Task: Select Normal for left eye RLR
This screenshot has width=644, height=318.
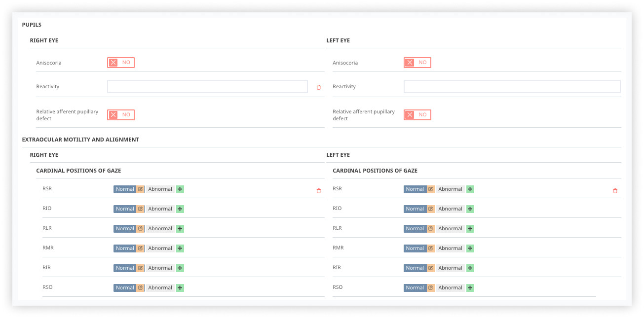Action: (415, 229)
